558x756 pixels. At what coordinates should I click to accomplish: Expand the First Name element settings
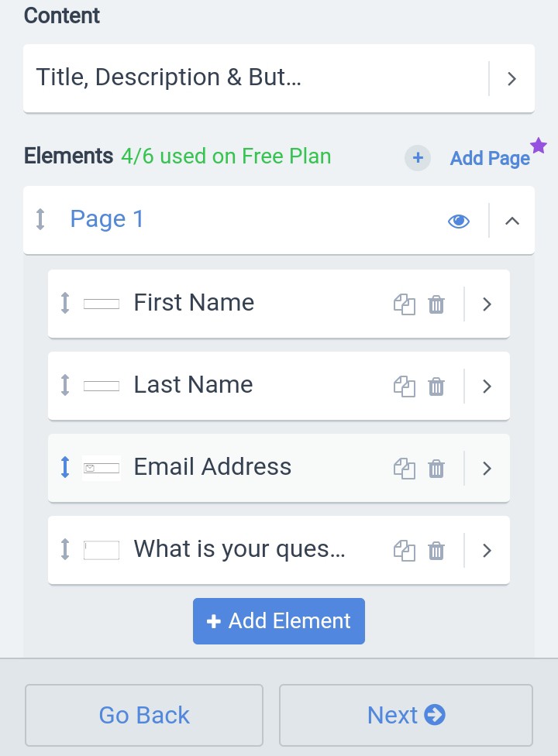click(487, 304)
